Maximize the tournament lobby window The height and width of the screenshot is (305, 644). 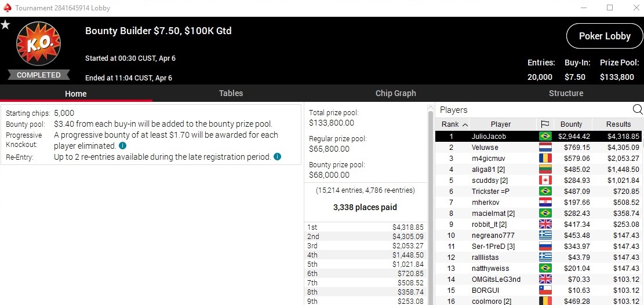coord(609,8)
